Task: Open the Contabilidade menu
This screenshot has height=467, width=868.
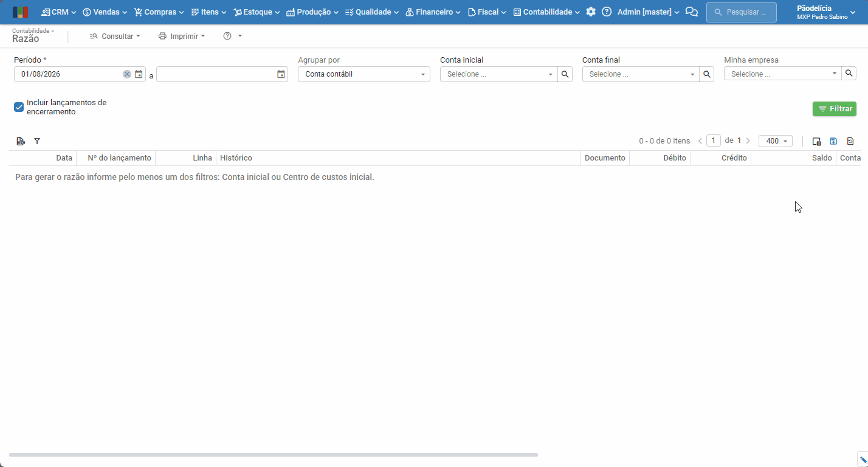Action: pyautogui.click(x=546, y=12)
